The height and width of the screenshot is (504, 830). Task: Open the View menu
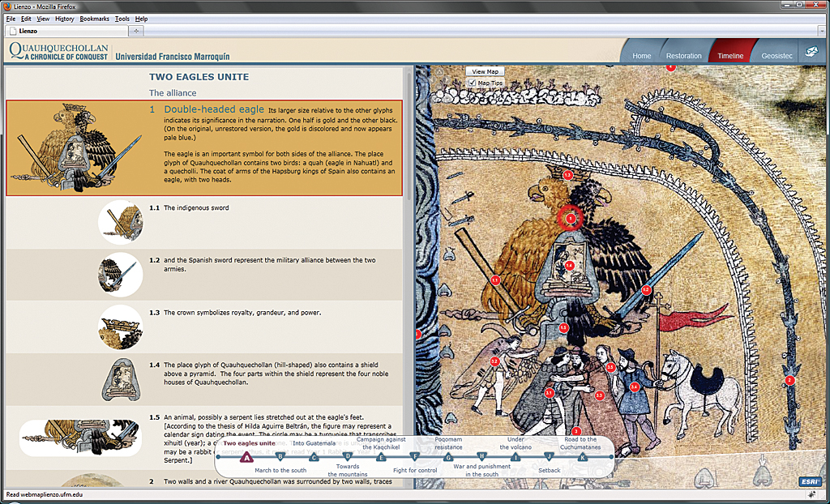pyautogui.click(x=43, y=19)
